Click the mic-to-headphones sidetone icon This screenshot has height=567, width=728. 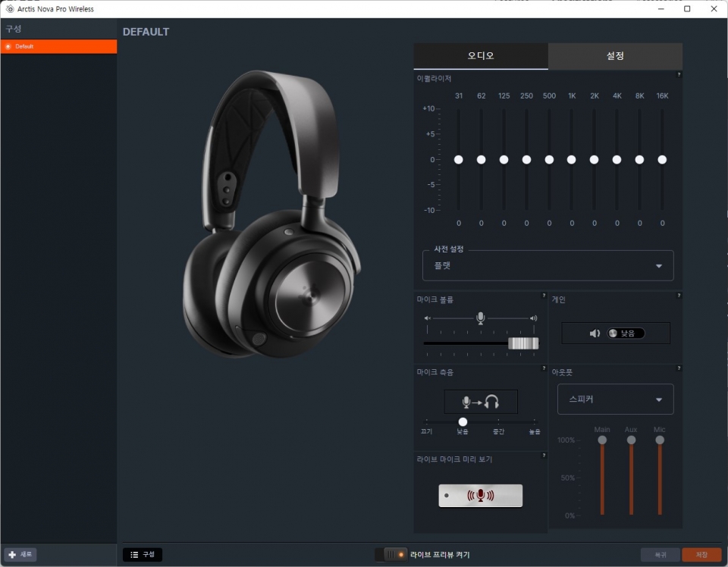point(481,402)
